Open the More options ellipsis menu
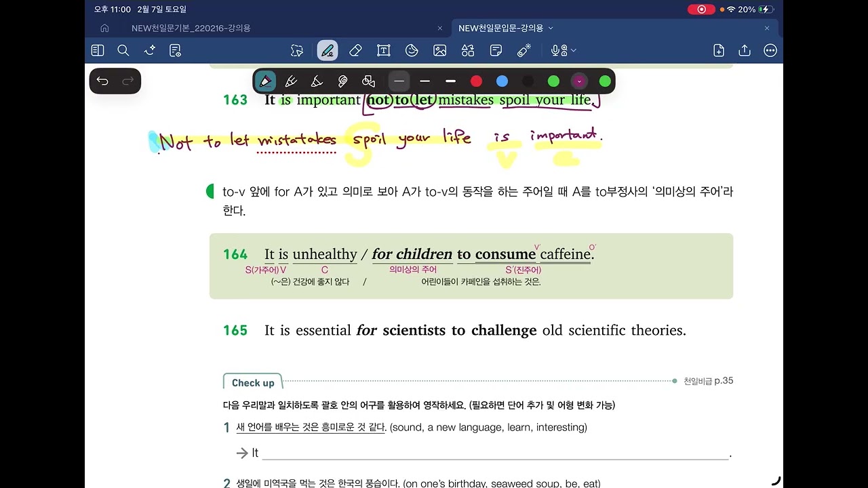 [770, 50]
